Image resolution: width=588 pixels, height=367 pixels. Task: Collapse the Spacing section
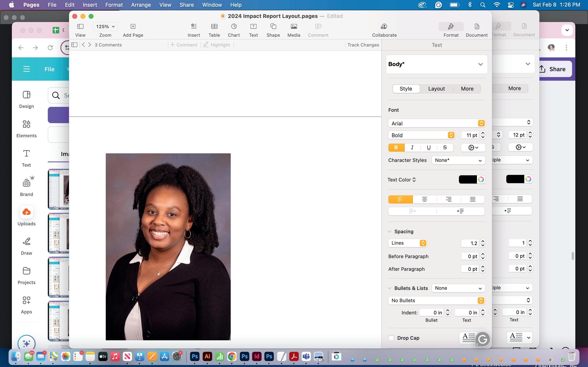click(x=390, y=232)
